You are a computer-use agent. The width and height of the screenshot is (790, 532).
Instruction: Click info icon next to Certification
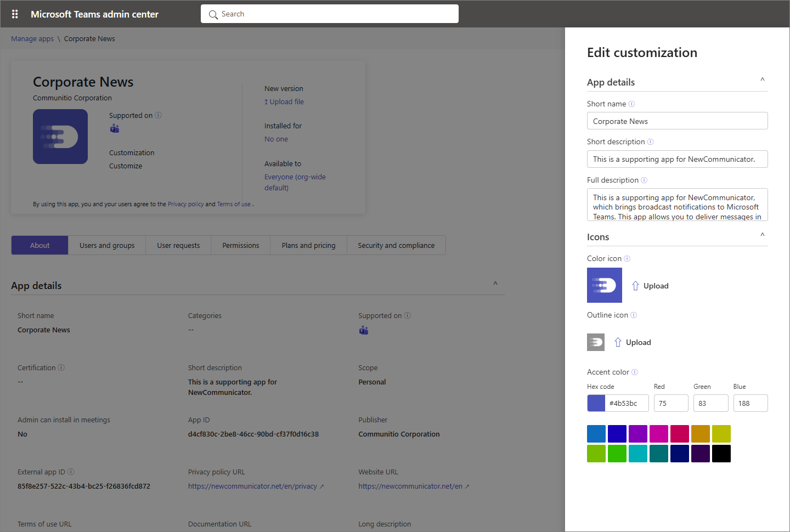point(61,367)
